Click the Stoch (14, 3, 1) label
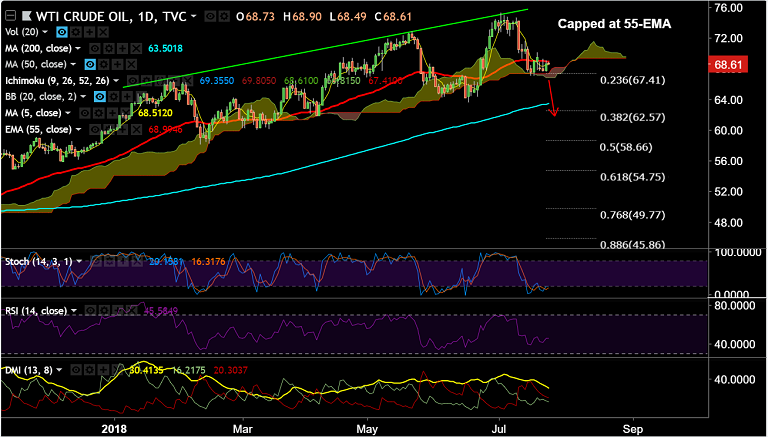 [39, 261]
